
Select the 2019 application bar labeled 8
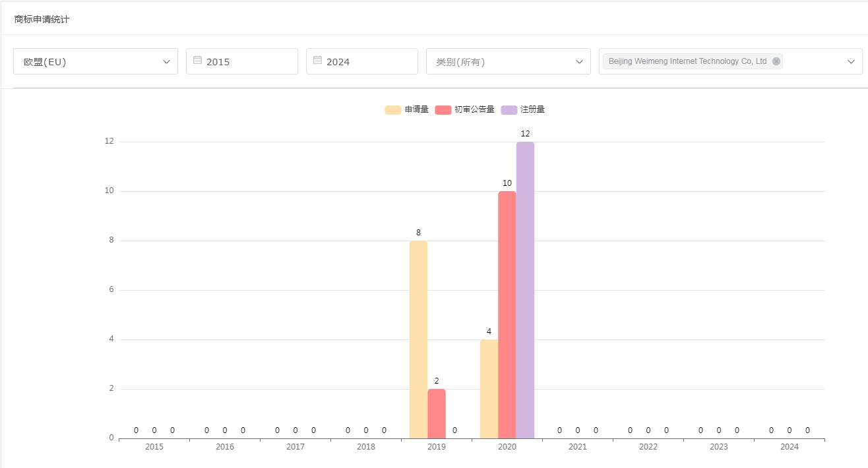(418, 339)
